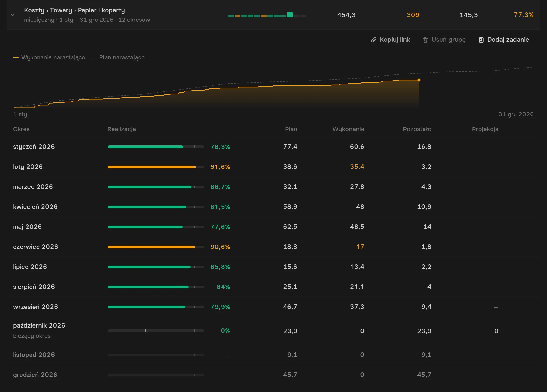Click the highlighted current-period segment in header sparkline
Screen dimensions: 547x392
tap(290, 15)
